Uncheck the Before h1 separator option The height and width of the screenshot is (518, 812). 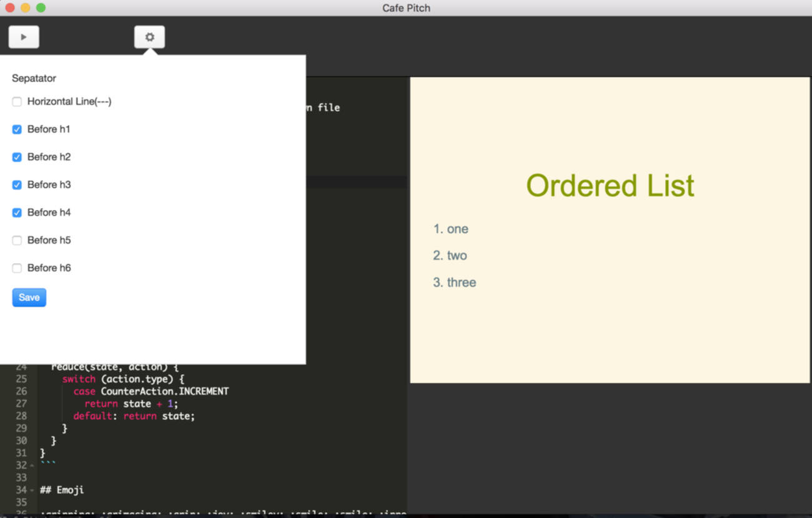[x=17, y=129]
